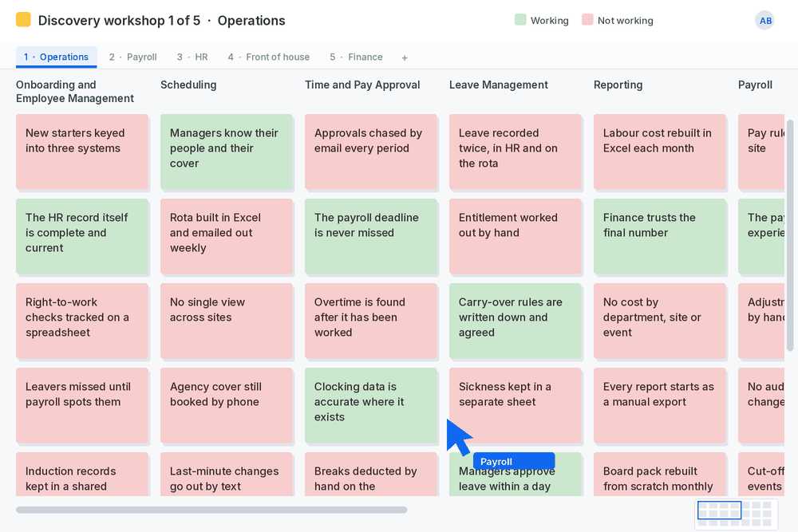Select card 'Sickness kept in a separate sheet'
Viewport: 798px width, 532px height.
click(x=515, y=405)
